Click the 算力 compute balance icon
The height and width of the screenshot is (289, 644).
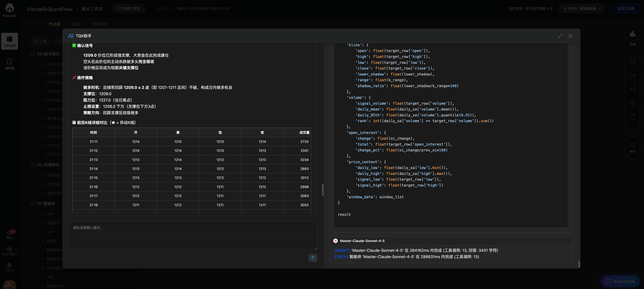coord(10,251)
